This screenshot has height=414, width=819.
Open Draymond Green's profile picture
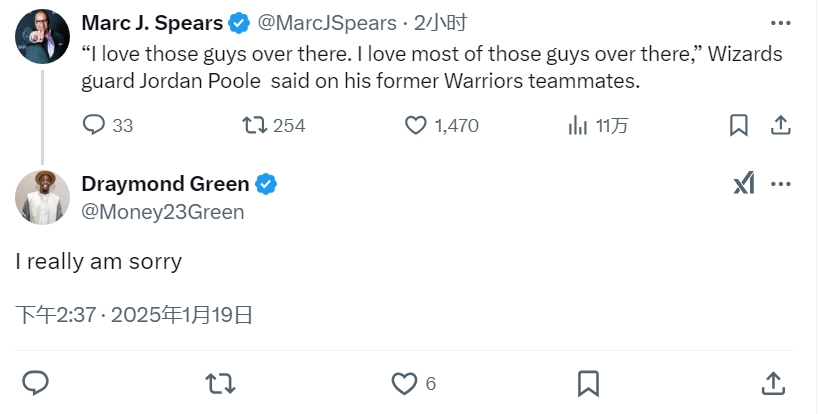pos(41,197)
